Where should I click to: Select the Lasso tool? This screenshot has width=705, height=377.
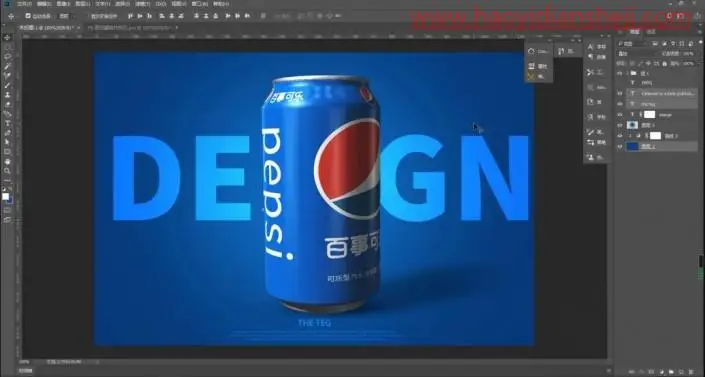coord(7,57)
